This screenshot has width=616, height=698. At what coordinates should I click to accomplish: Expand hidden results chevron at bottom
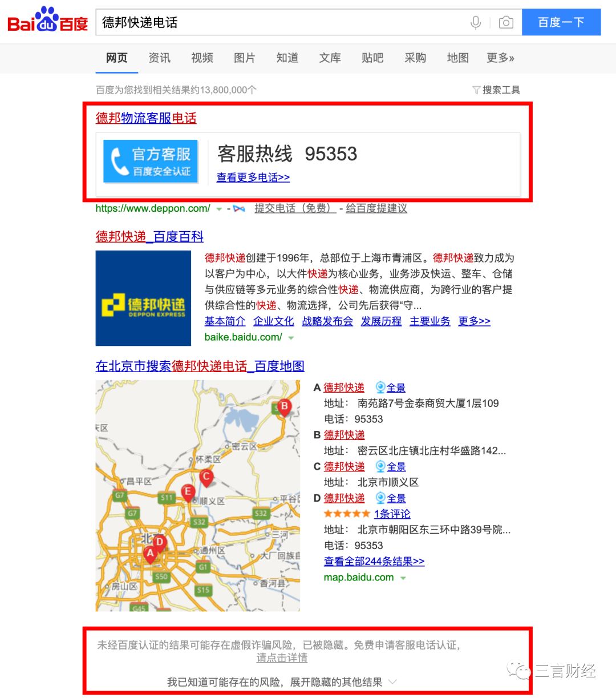(x=392, y=682)
